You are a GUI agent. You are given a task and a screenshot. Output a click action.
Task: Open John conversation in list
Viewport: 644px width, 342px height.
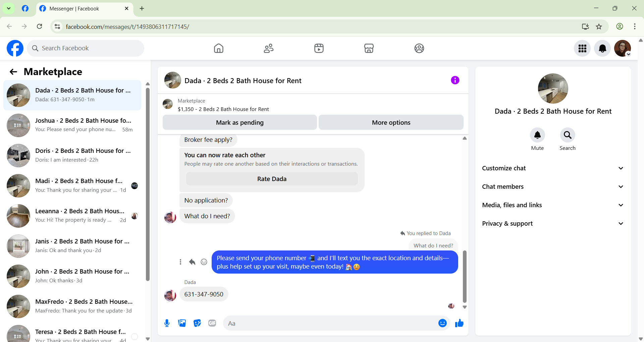[x=72, y=276]
